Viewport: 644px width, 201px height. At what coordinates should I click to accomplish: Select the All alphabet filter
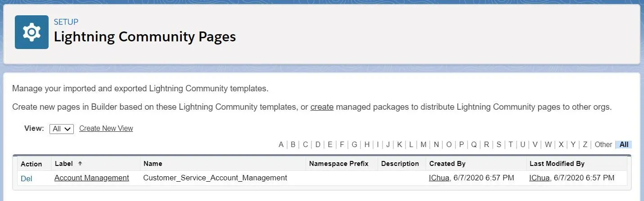[x=624, y=144]
